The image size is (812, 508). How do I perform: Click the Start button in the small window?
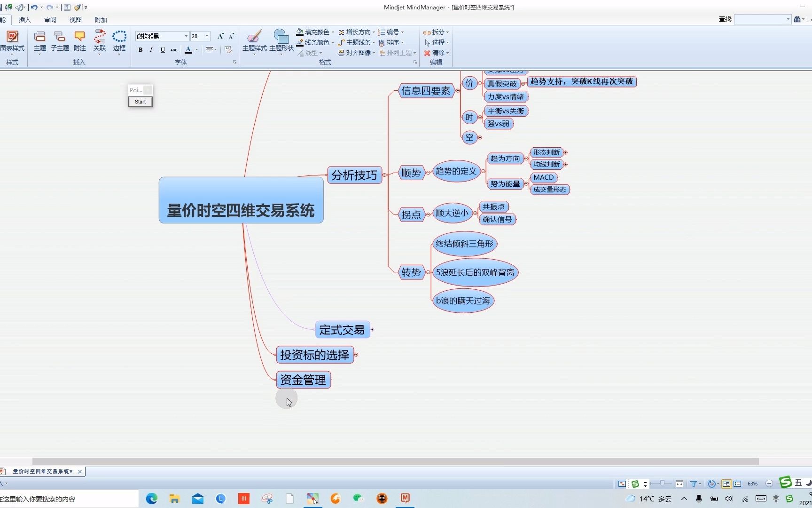point(140,102)
